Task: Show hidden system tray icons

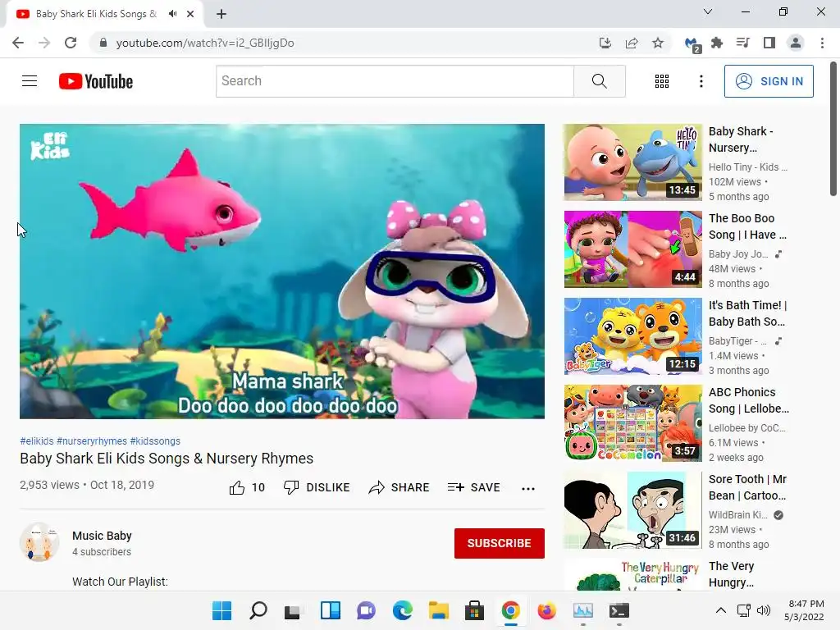Action: (721, 610)
